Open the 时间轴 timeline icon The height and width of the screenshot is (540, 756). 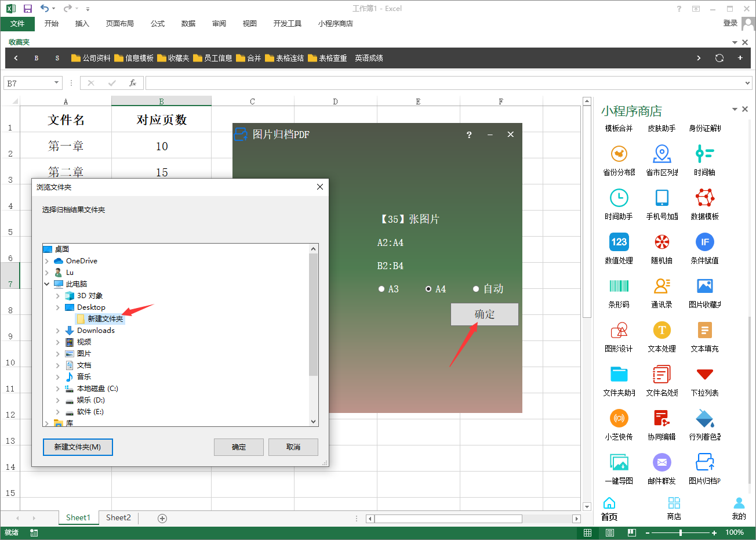pos(705,154)
